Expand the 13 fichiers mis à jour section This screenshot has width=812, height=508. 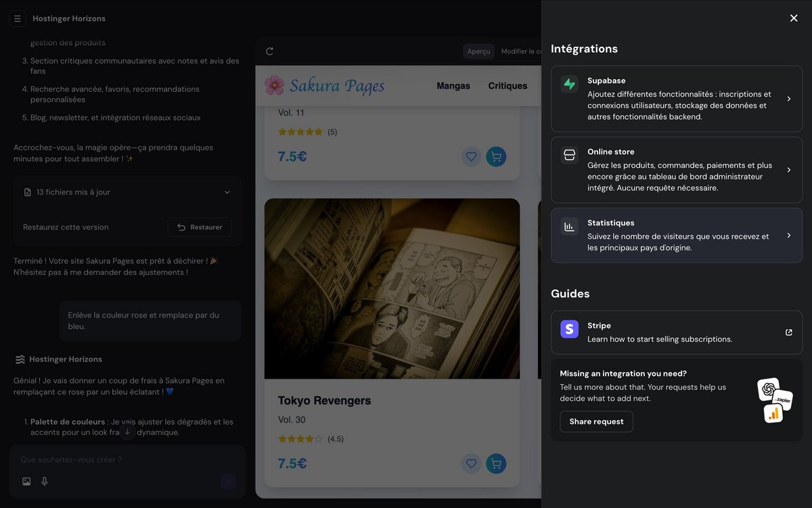227,192
